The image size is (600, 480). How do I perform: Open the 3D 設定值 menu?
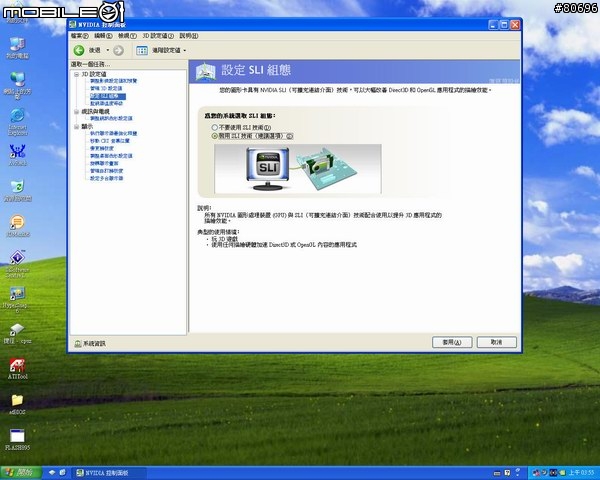coord(158,36)
